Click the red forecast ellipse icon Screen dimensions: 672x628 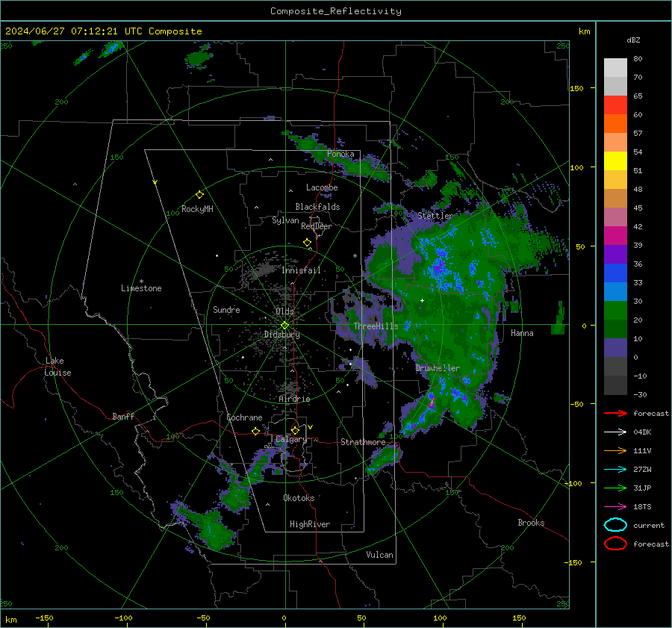pos(615,544)
